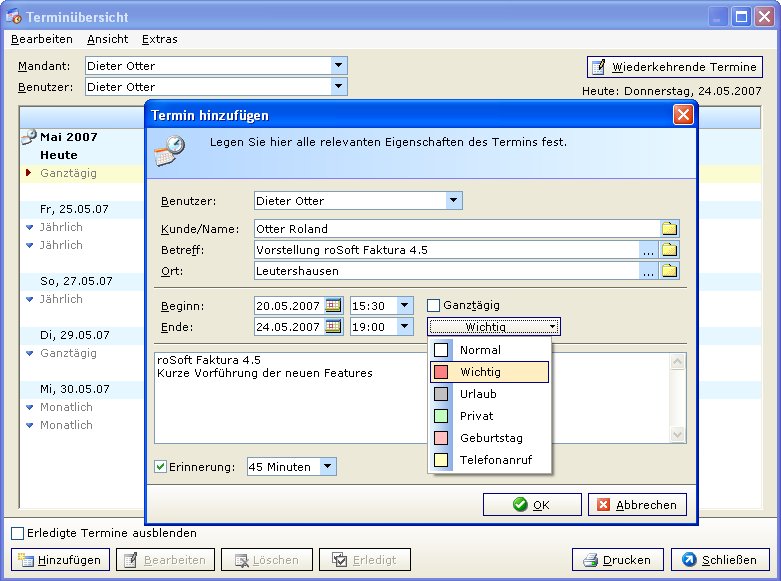Pick the green Privat color swatch

point(441,416)
